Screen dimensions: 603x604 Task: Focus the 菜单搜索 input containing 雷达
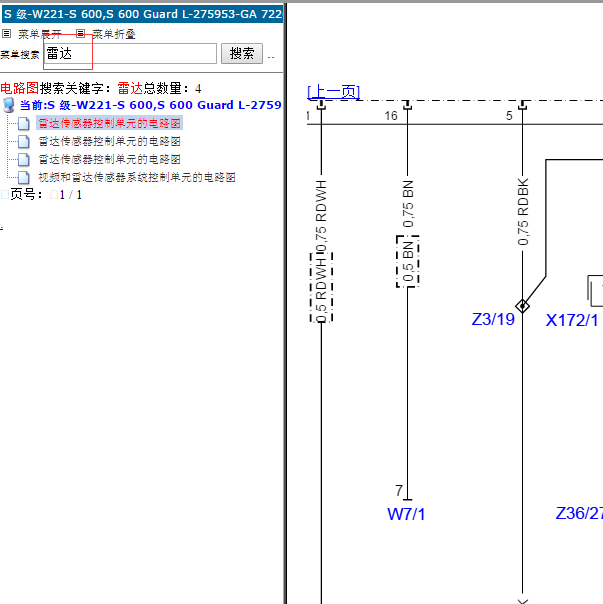130,54
